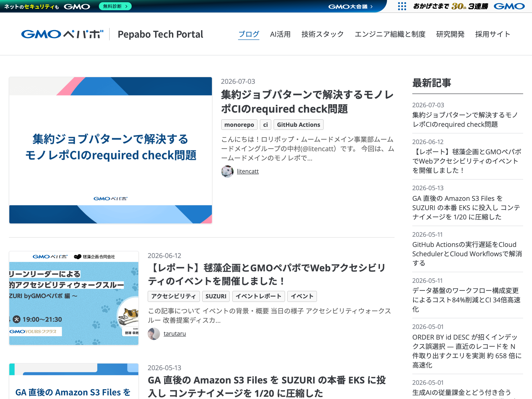Open the GMO group services grid icon
Viewport: 532px width, 399px height.
(x=402, y=6)
